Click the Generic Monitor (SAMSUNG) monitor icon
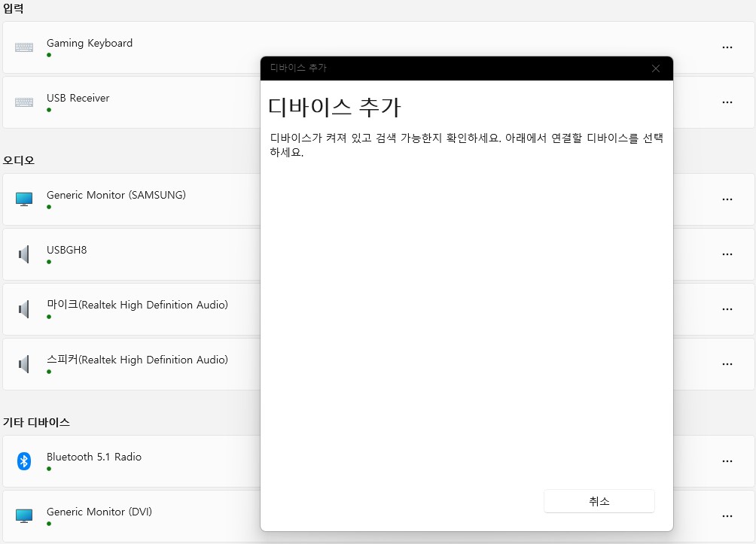The width and height of the screenshot is (756, 544). 23,199
